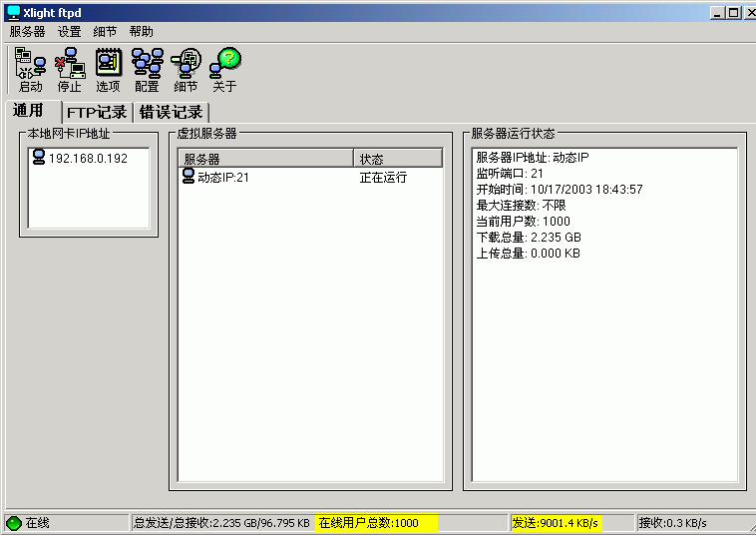This screenshot has width=756, height=535.
Task: Switch to the 通用 tab
Action: pos(33,111)
